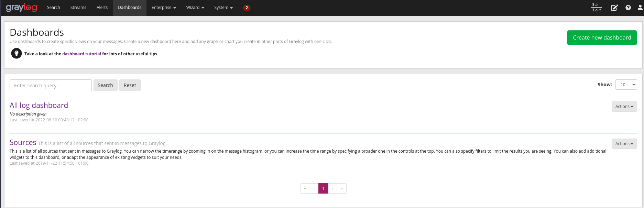Click the throughput in/out indicator
Viewport: 644px width, 208px height.
(596, 8)
